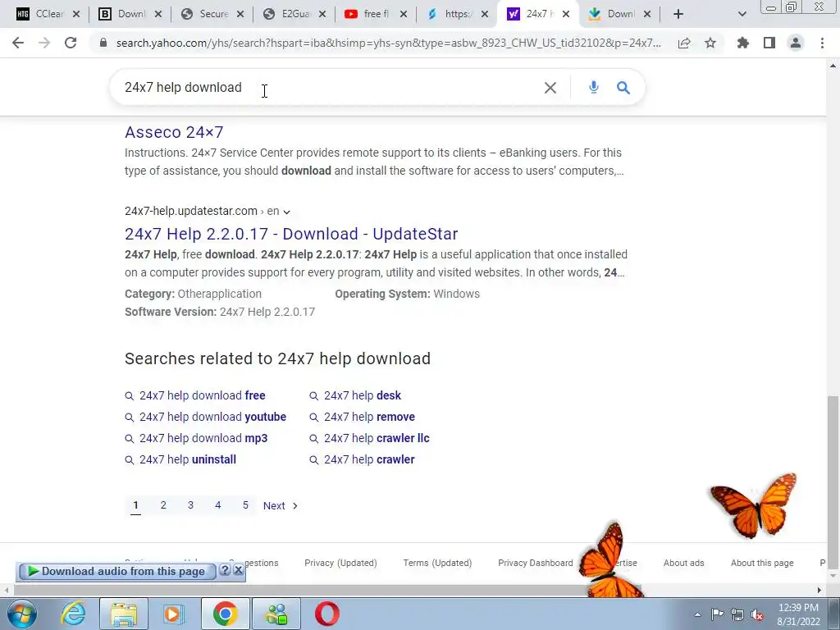Start voice search with microphone icon
The width and height of the screenshot is (840, 630).
pyautogui.click(x=594, y=87)
